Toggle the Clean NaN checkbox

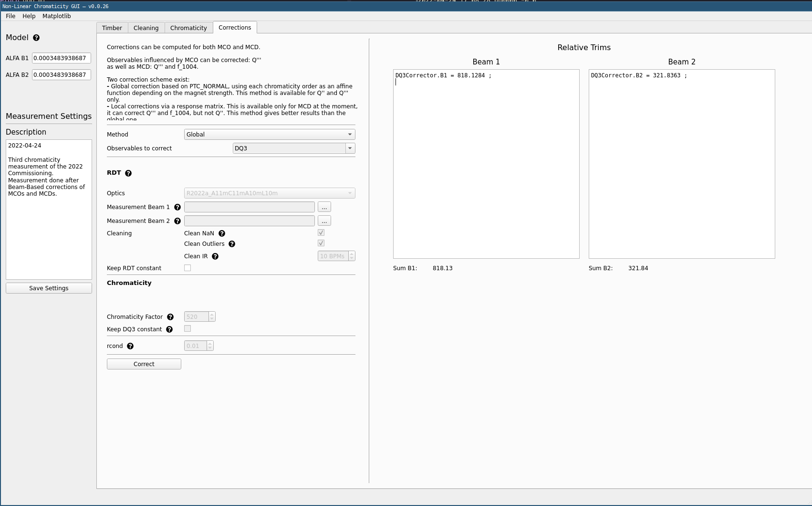[321, 232]
